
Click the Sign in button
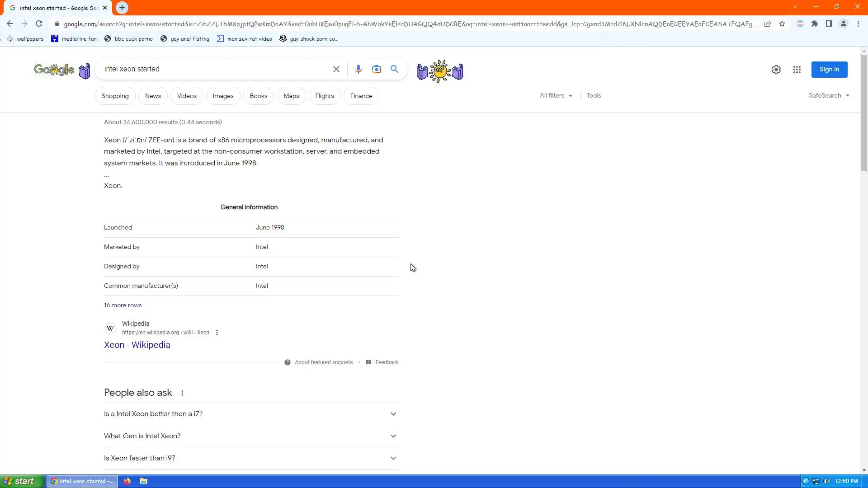tap(829, 70)
